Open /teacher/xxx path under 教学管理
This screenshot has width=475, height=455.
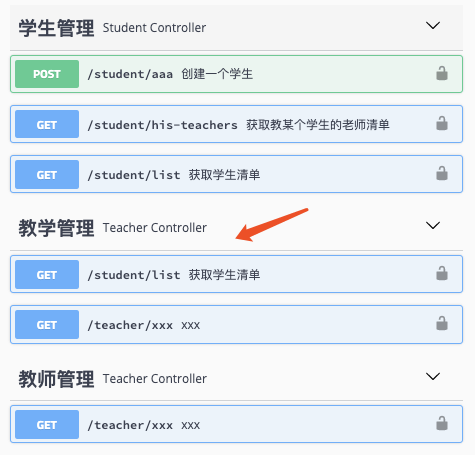click(x=130, y=325)
